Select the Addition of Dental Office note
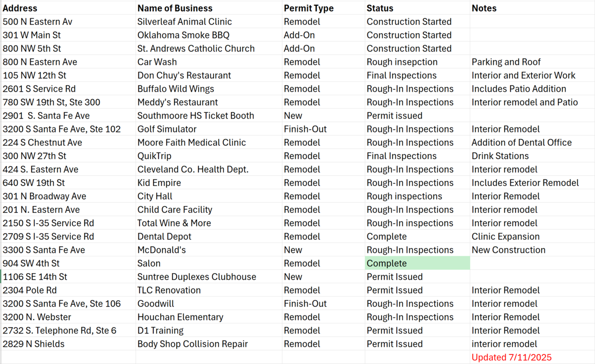Image resolution: width=595 pixels, height=364 pixels. (533, 142)
